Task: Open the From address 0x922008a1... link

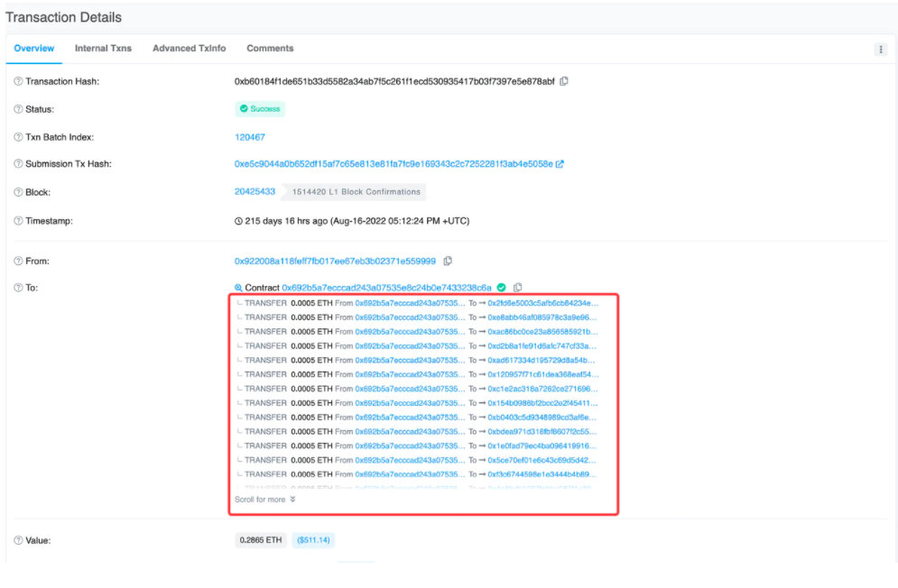Action: [x=335, y=261]
